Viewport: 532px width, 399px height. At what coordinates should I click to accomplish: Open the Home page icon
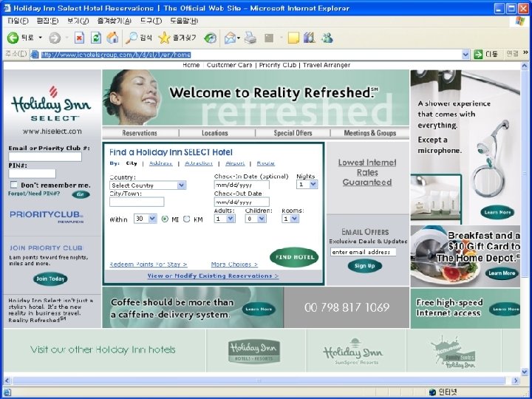point(112,38)
